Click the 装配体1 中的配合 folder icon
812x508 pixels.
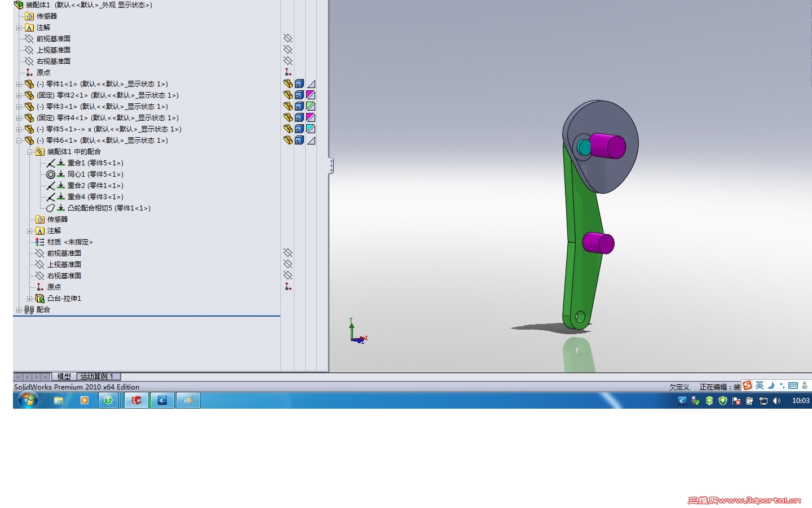click(39, 152)
